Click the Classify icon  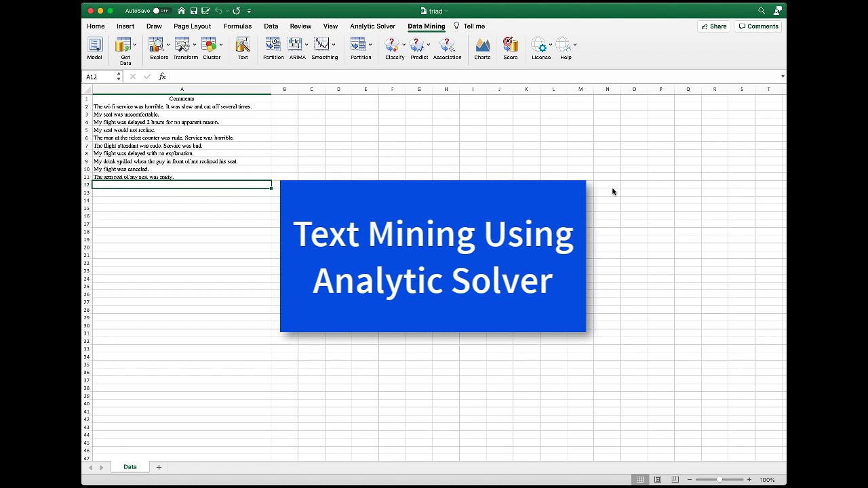click(x=392, y=45)
